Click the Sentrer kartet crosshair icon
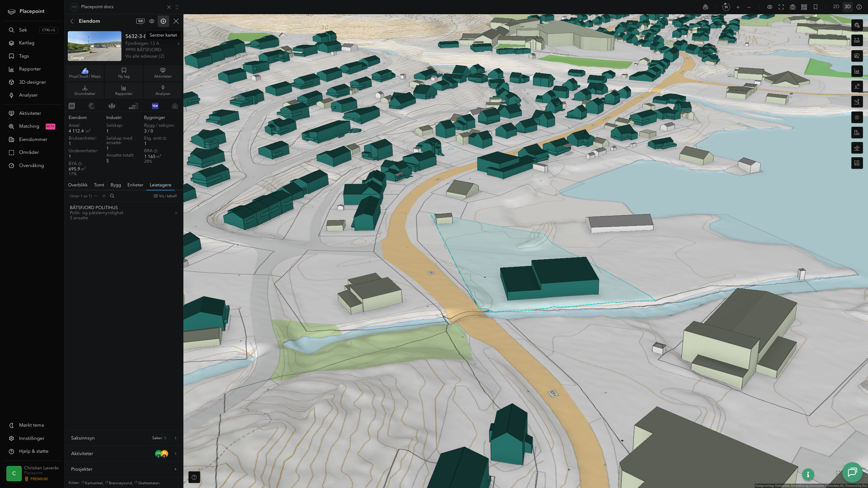868x488 pixels. [x=163, y=21]
